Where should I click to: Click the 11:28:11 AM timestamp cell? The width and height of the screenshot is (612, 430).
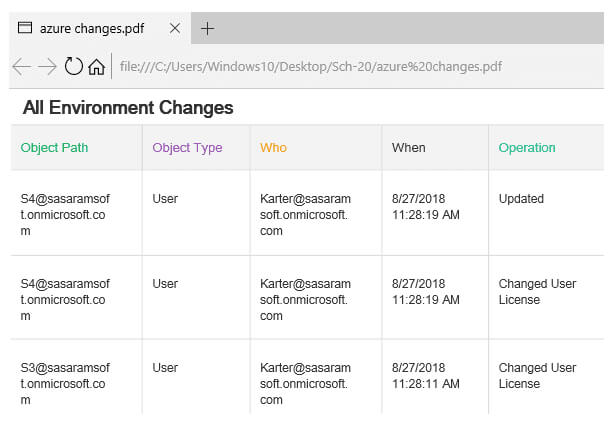(x=425, y=384)
